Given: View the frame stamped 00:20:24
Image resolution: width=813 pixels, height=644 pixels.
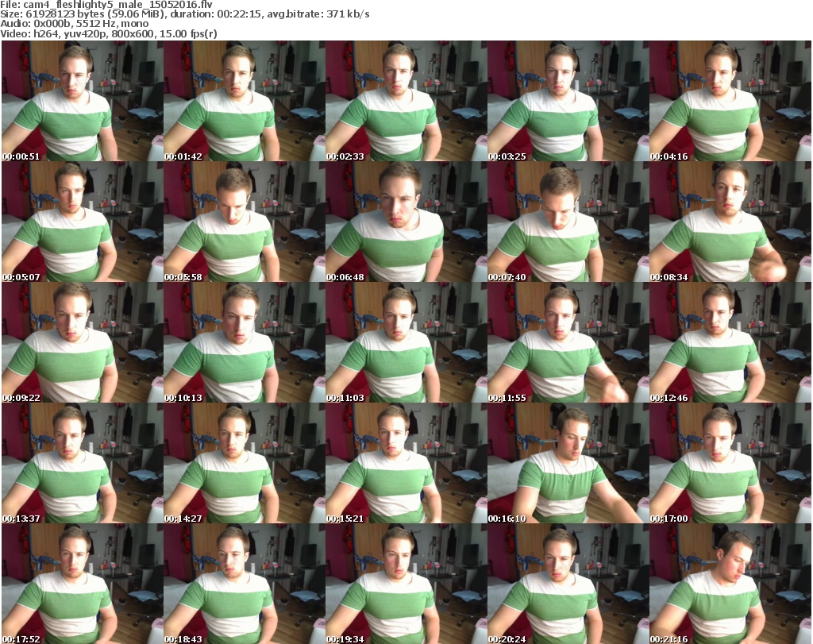Looking at the screenshot, I should 568,584.
